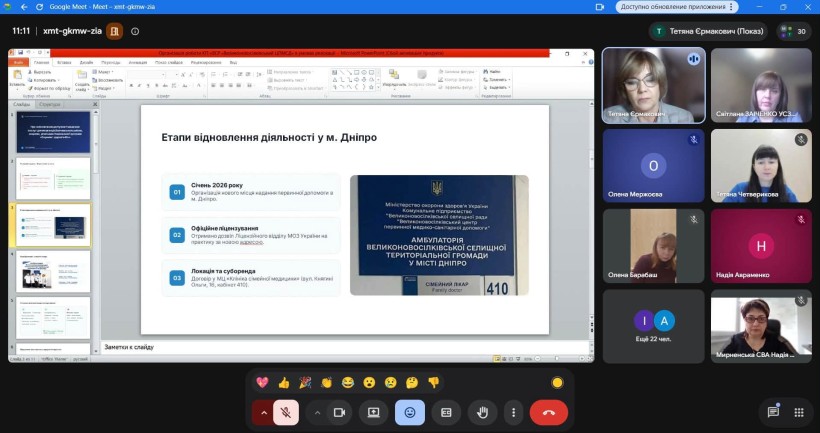
Task: Open audio settings arrow next to microphone
Action: coord(264,413)
